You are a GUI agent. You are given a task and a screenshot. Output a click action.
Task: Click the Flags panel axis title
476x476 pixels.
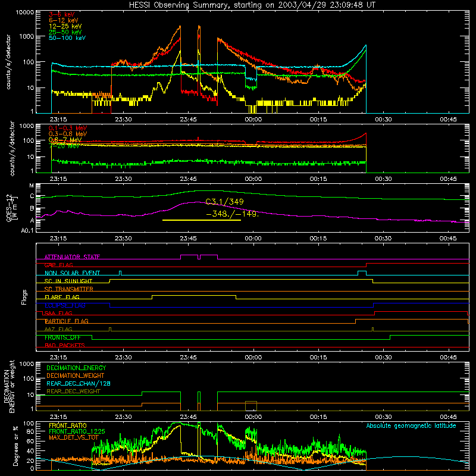pos(24,297)
